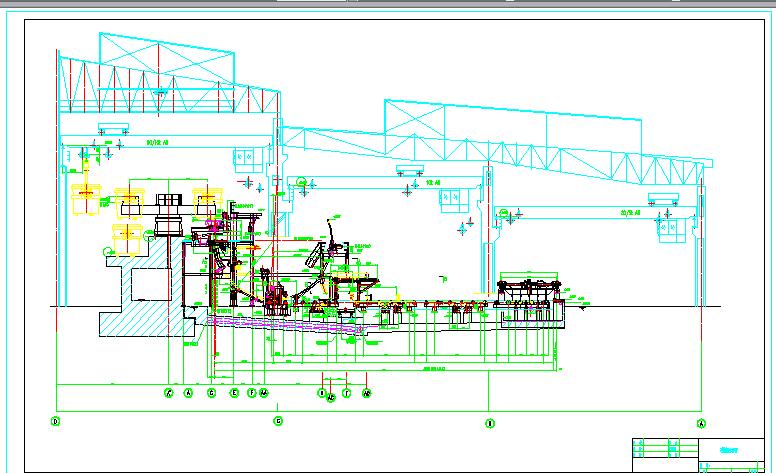Select leftmost yellow ladle hanging from crane

(86, 199)
